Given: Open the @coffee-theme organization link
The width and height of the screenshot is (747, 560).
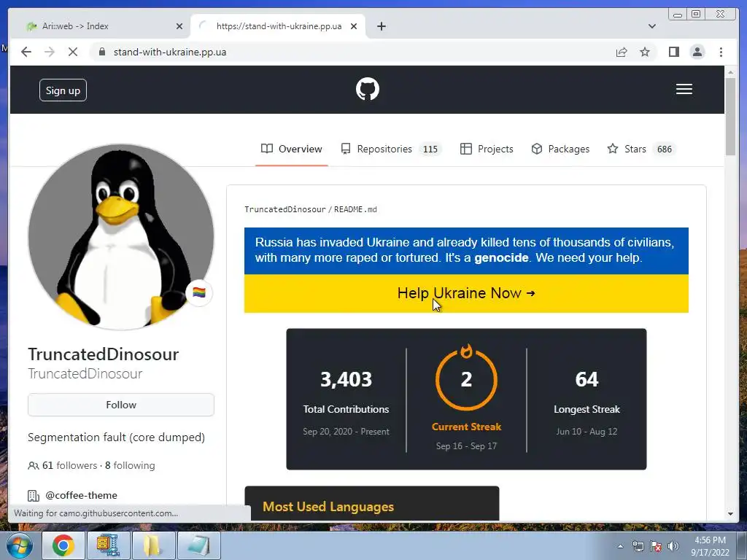Looking at the screenshot, I should 81,495.
